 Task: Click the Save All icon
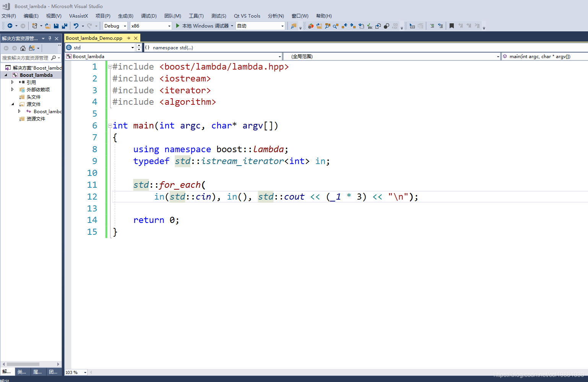pos(65,26)
